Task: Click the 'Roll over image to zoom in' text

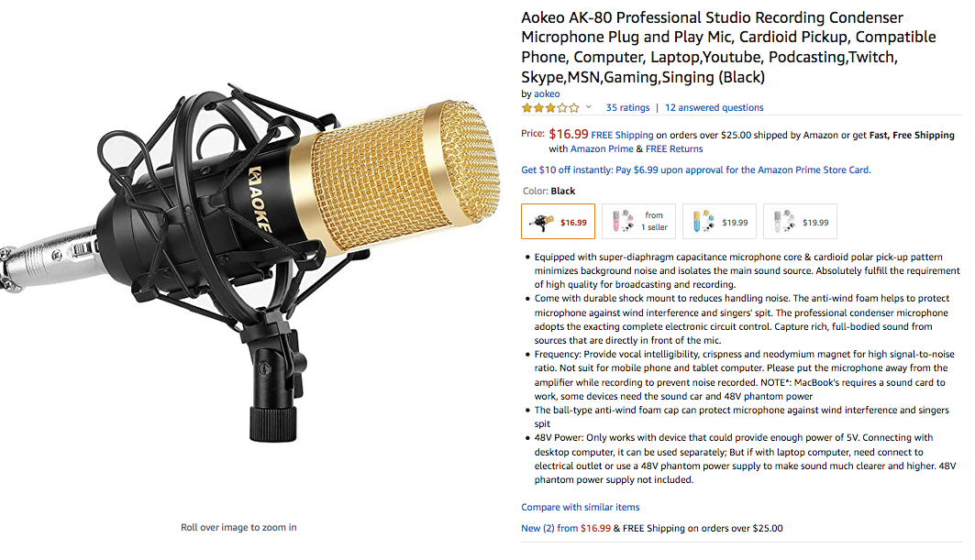Action: (238, 527)
